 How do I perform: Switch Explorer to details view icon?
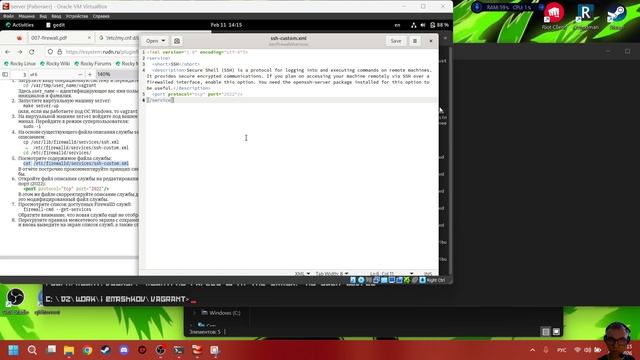point(546,332)
